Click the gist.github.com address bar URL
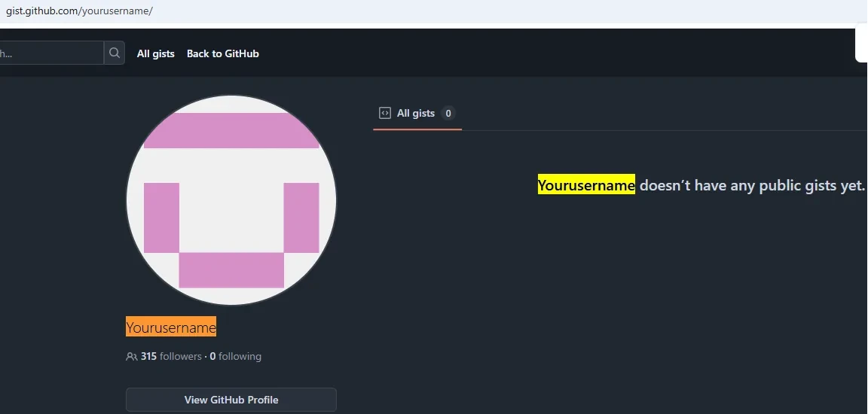868x414 pixels. point(79,11)
